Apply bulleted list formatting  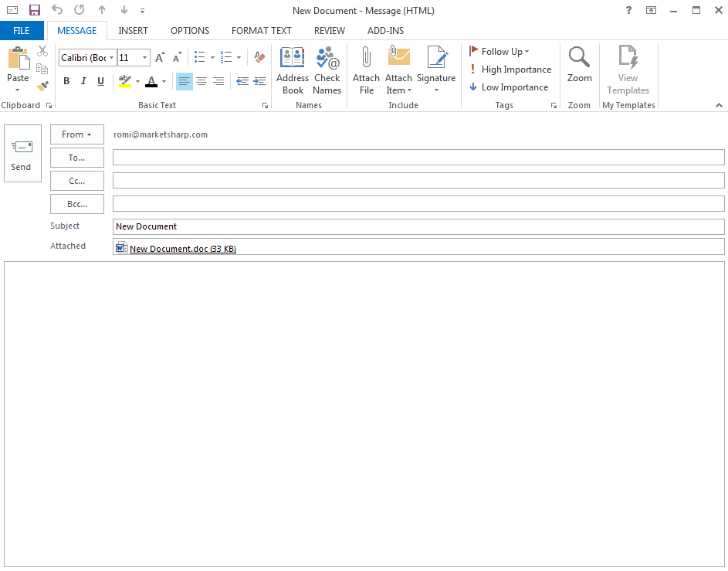(x=200, y=57)
